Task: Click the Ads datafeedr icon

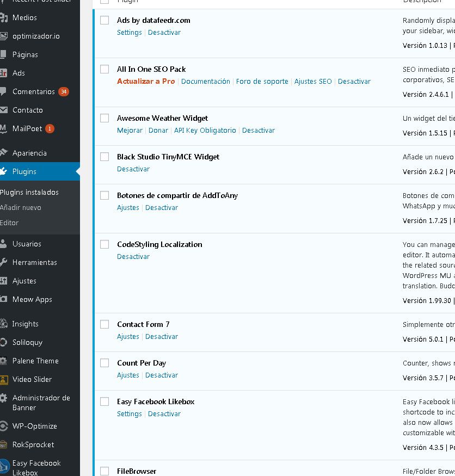Action: tap(3, 73)
